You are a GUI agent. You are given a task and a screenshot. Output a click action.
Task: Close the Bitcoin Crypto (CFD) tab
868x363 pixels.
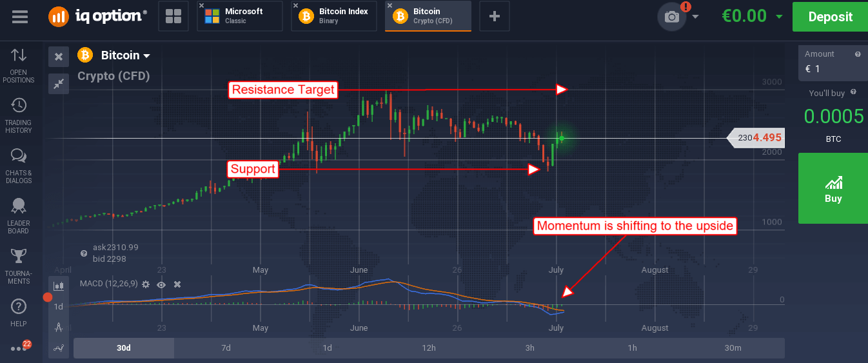(x=390, y=6)
